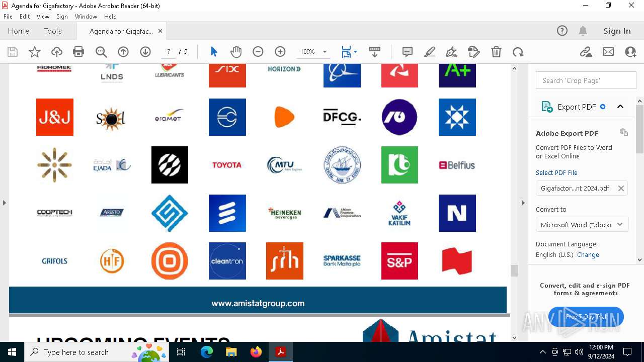This screenshot has height=362, width=644.
Task: Open the find text magnifier tool
Action: (x=101, y=52)
